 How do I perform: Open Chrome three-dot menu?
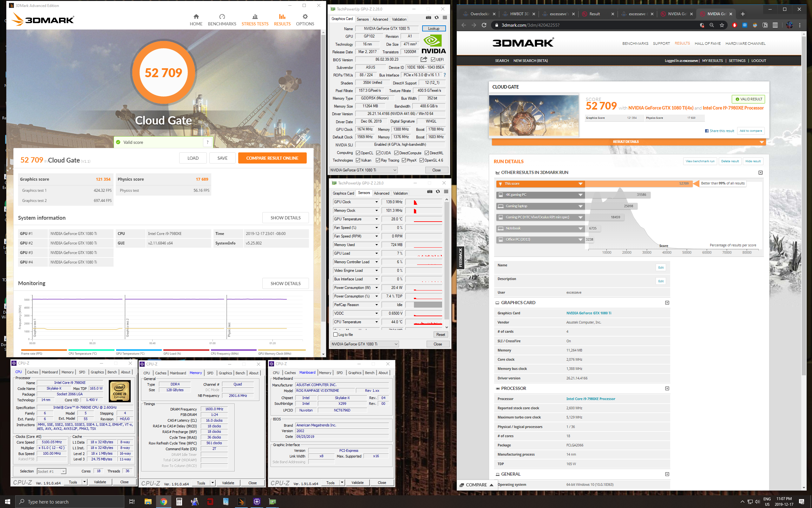800,25
